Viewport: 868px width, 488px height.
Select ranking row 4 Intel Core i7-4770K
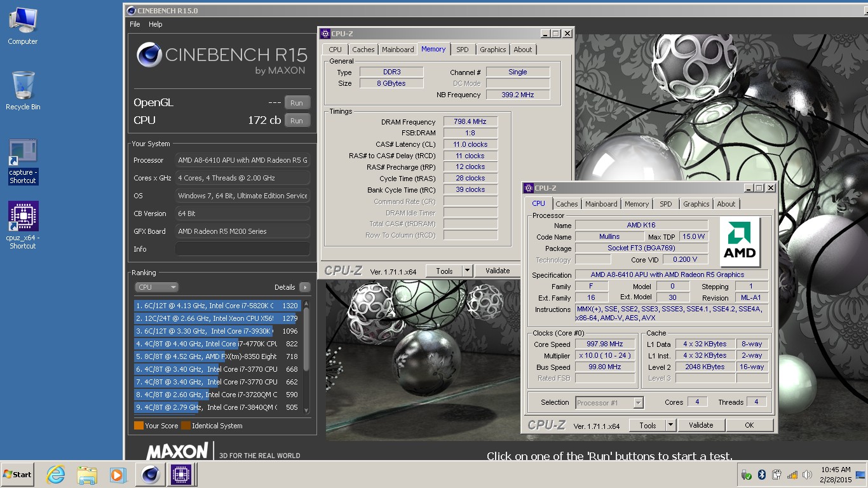(x=218, y=344)
